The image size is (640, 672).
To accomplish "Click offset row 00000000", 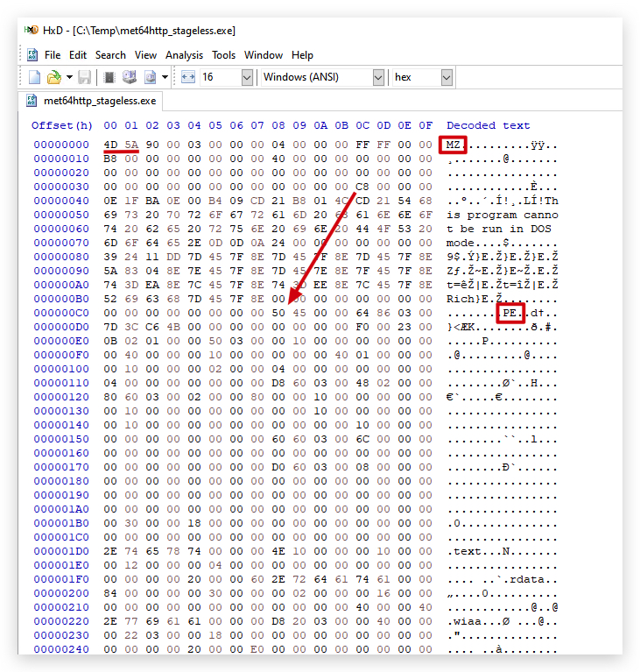I will [x=61, y=145].
